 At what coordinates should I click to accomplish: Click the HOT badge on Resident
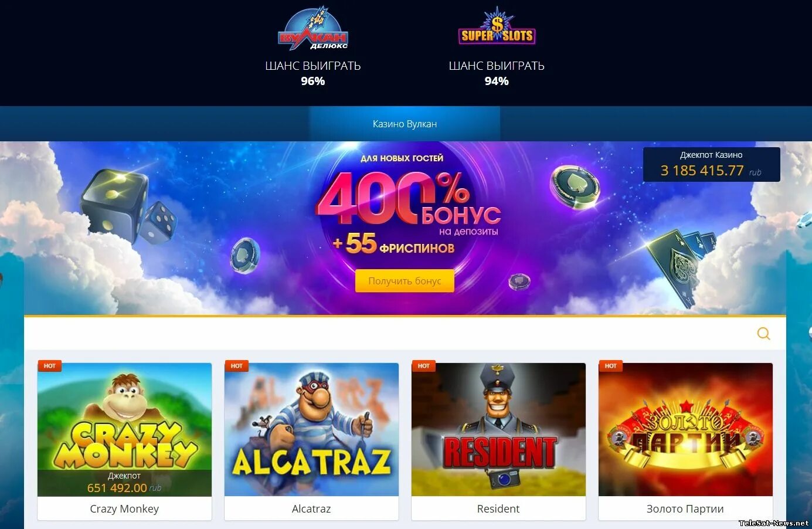423,366
